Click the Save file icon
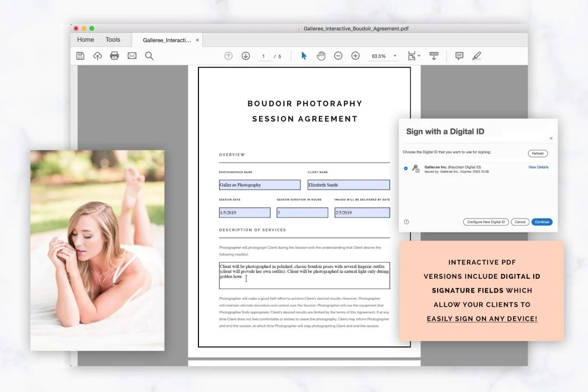This screenshot has width=588, height=392. pos(80,56)
